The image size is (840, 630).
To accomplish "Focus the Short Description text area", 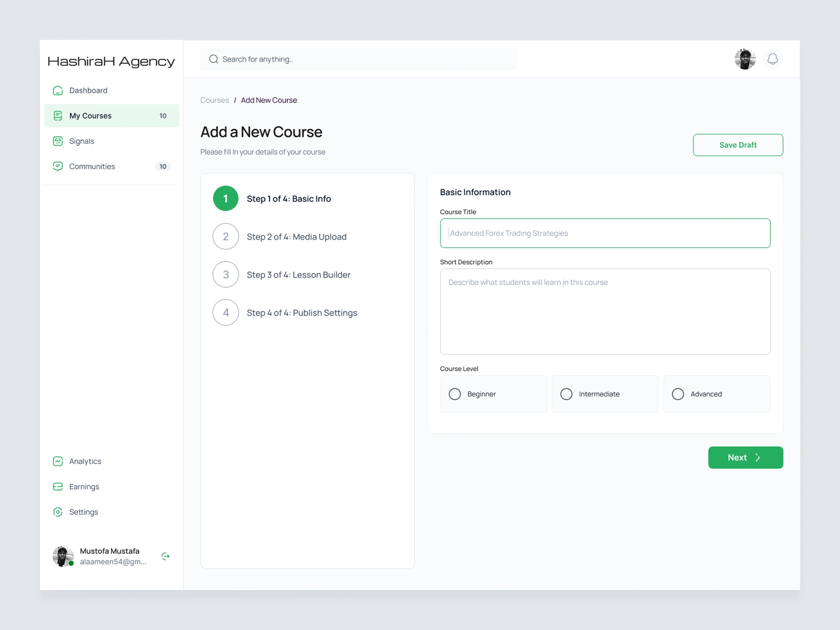I will point(605,312).
